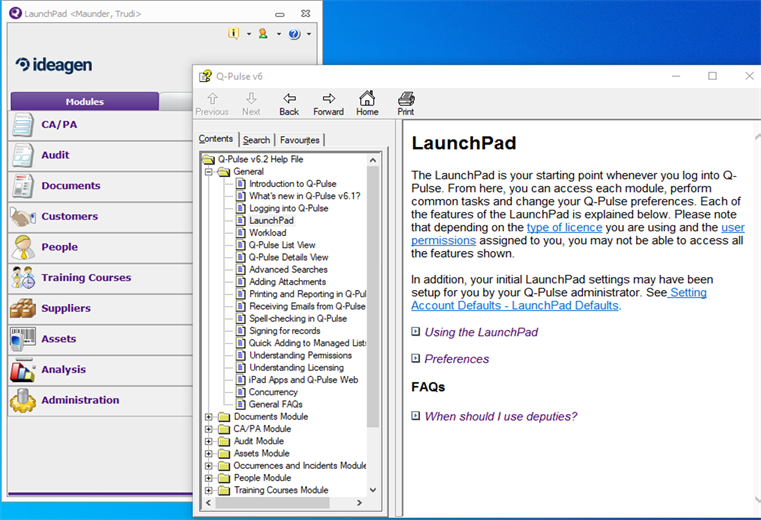
Task: Expand the Preferences section in help
Action: [x=450, y=359]
